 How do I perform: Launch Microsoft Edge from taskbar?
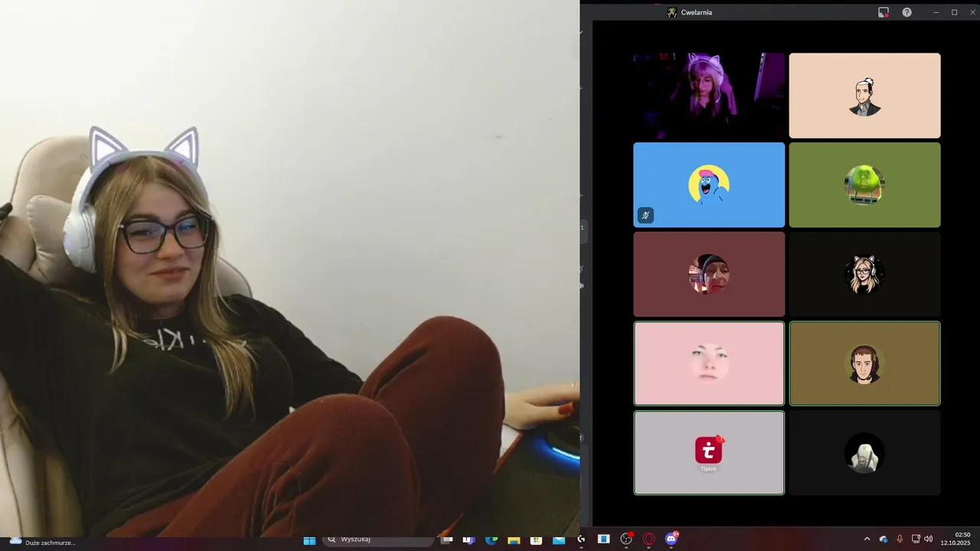[491, 540]
